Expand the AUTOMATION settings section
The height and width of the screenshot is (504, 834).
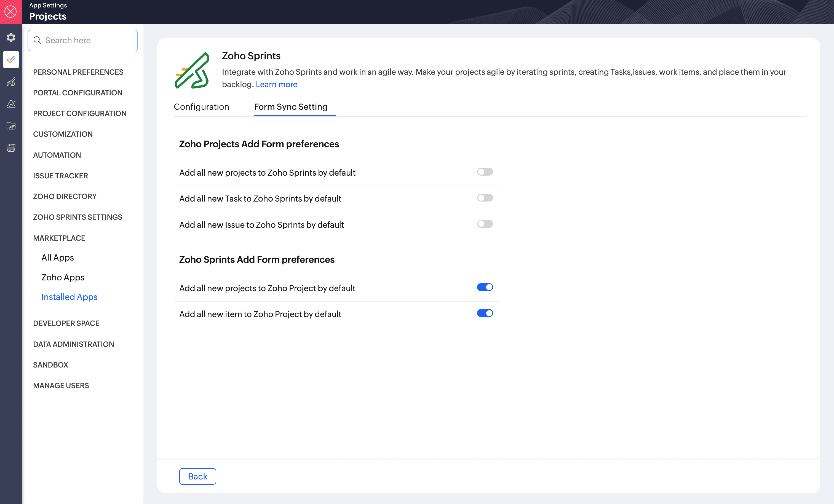click(x=57, y=155)
